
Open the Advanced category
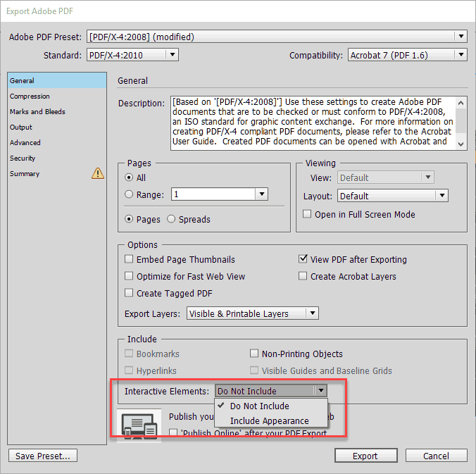tap(57, 142)
